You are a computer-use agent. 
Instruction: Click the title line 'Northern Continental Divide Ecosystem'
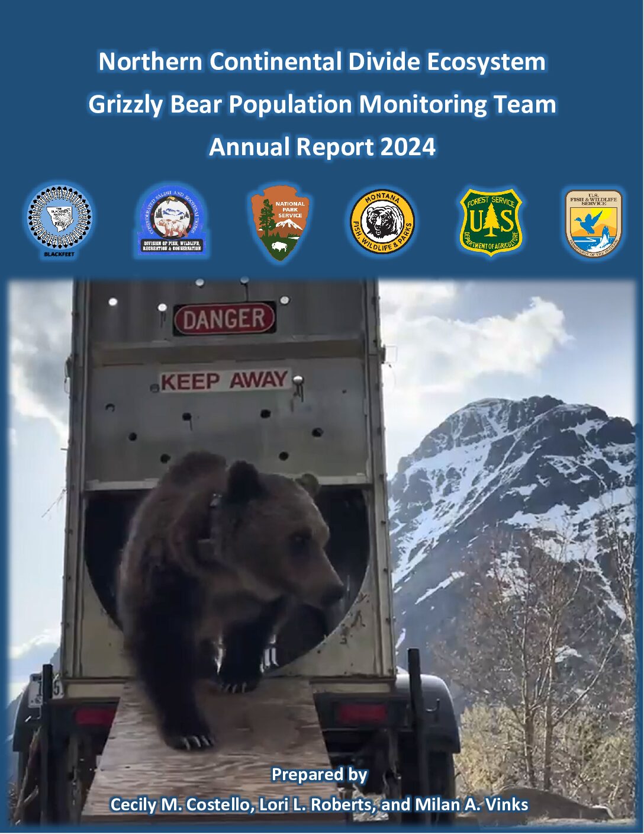[322, 62]
